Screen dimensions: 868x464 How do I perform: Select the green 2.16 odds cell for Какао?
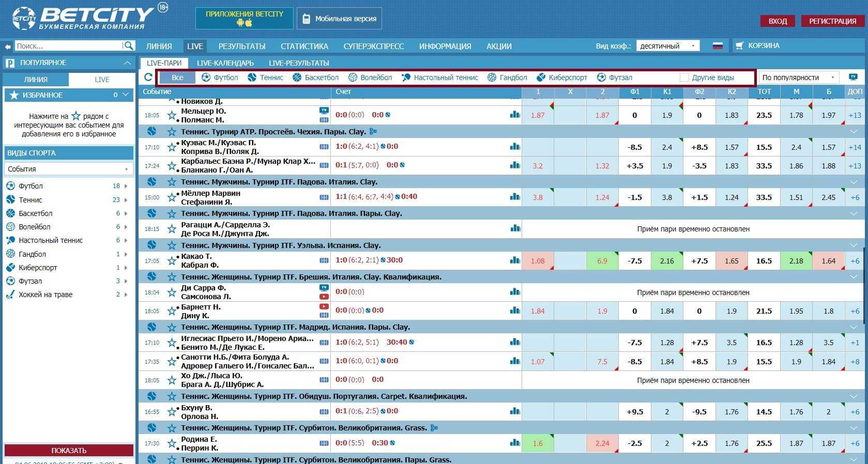667,261
